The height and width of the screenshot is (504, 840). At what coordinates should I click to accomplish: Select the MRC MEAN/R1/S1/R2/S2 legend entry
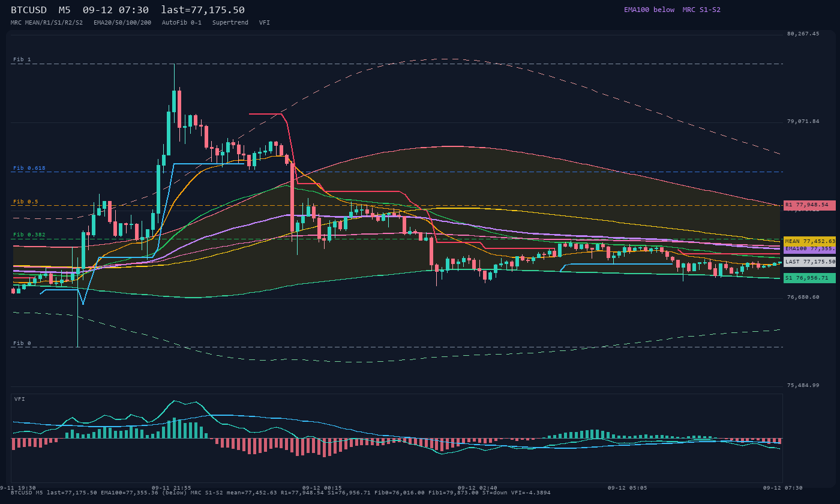(47, 22)
